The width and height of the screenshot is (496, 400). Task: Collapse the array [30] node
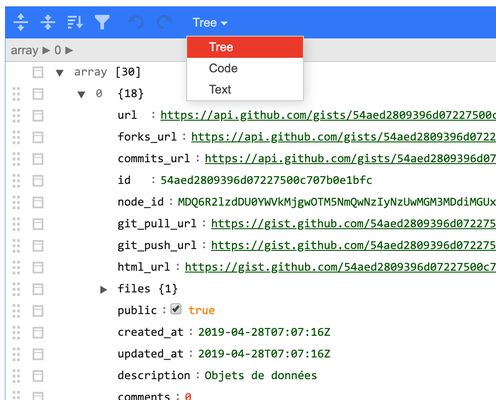click(x=60, y=73)
